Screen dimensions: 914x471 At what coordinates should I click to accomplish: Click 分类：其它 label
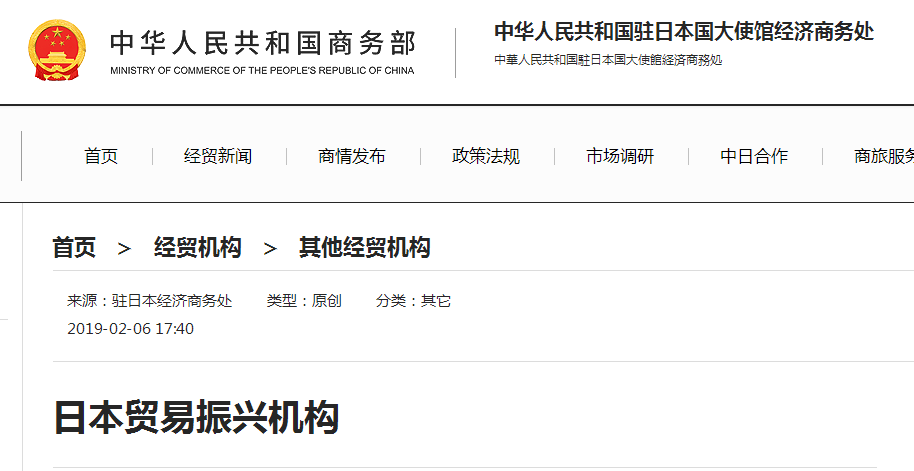[413, 301]
